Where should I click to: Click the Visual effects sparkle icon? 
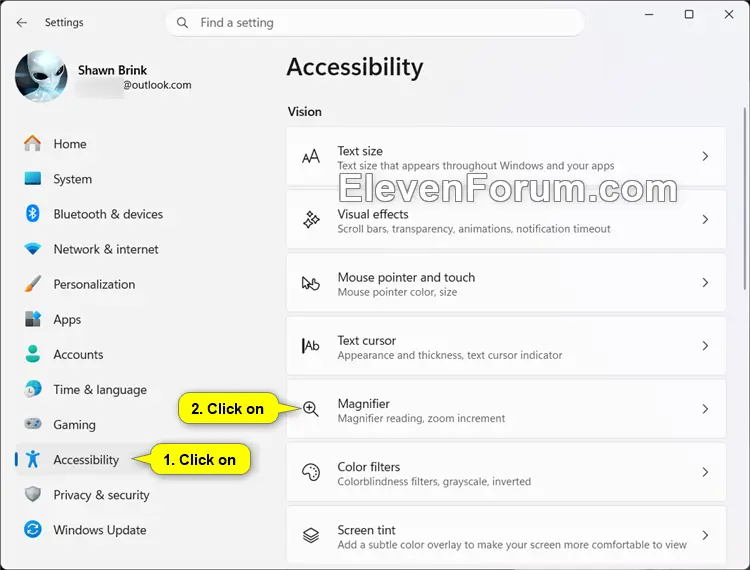point(311,219)
